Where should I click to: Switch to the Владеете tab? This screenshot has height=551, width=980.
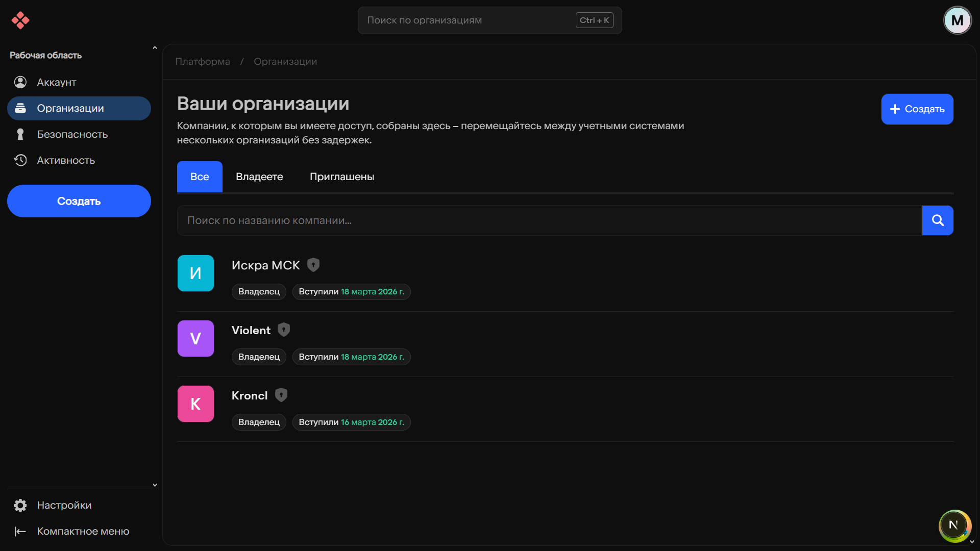[x=259, y=177]
